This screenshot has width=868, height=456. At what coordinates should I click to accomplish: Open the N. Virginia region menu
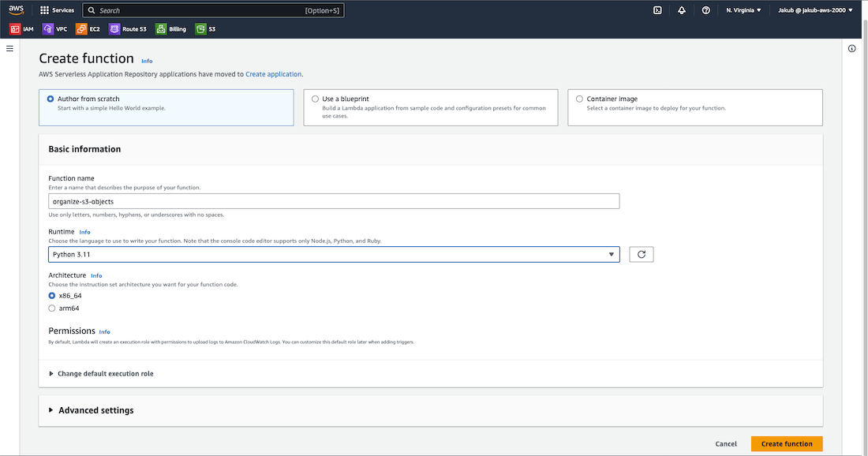coord(743,10)
